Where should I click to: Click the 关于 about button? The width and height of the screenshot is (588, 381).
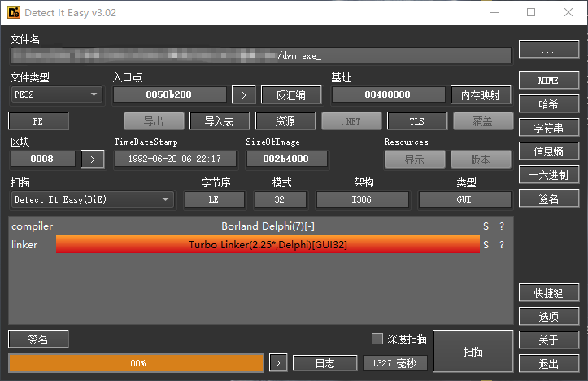[x=549, y=340]
